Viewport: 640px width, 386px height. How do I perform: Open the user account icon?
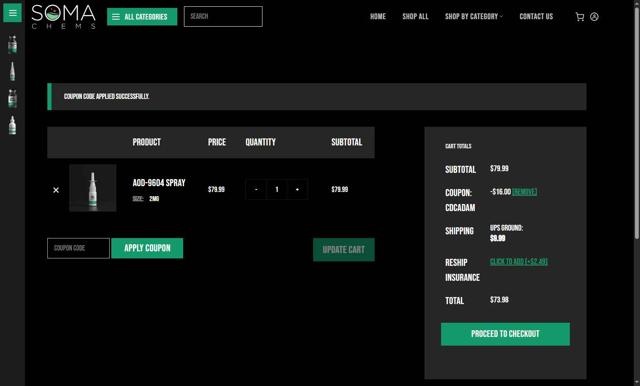coord(594,17)
